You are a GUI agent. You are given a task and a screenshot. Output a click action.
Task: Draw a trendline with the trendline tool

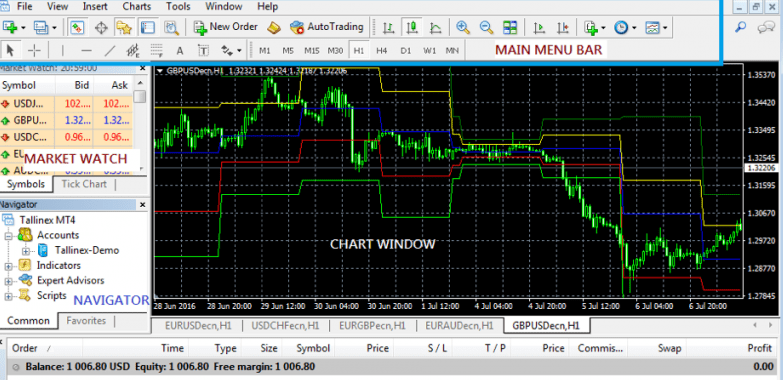point(110,50)
